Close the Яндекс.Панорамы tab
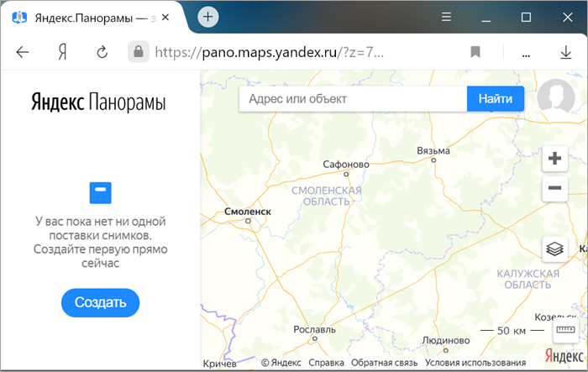 coord(165,18)
